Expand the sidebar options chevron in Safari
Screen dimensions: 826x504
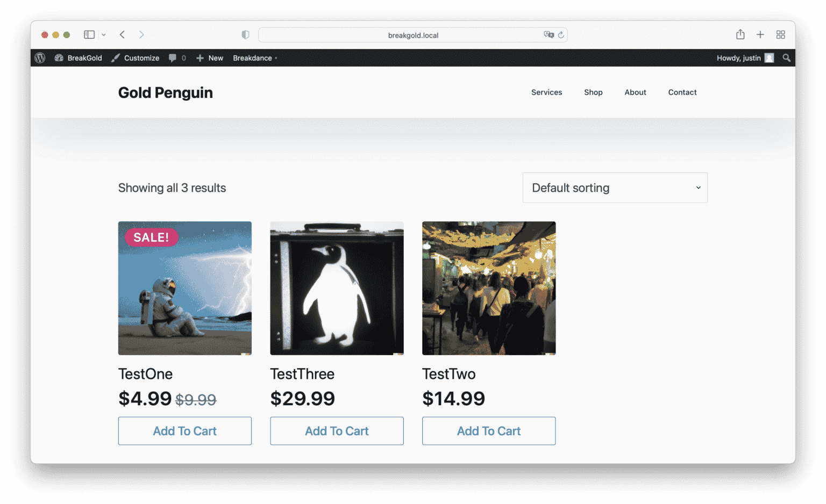coord(104,35)
